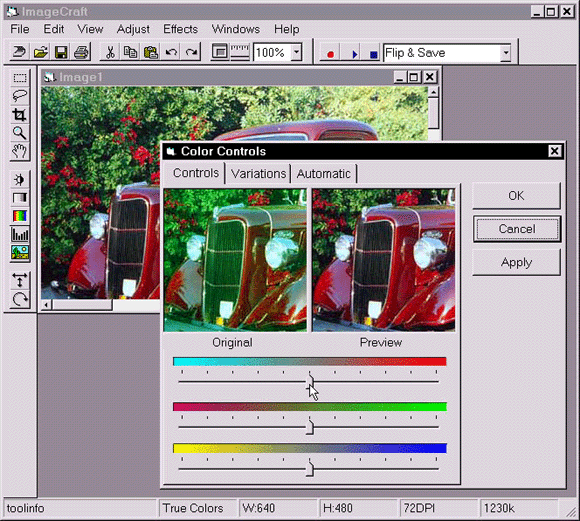Open the Help menu
Image resolution: width=580 pixels, height=521 pixels.
click(287, 29)
